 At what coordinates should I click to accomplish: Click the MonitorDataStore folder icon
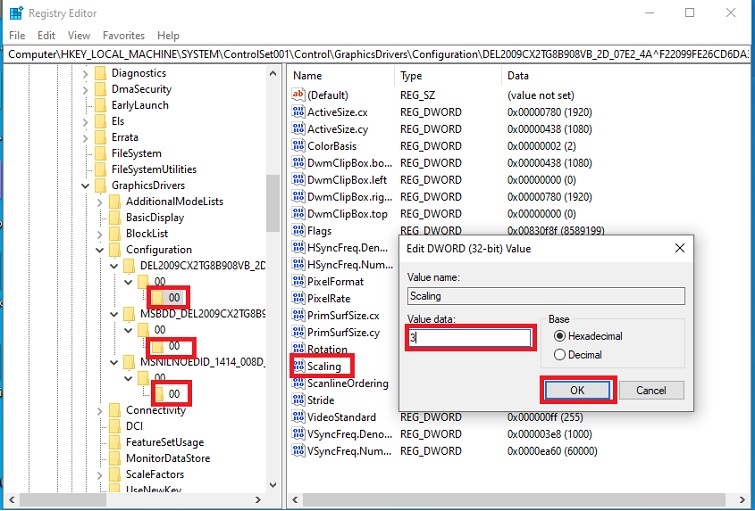(x=115, y=458)
